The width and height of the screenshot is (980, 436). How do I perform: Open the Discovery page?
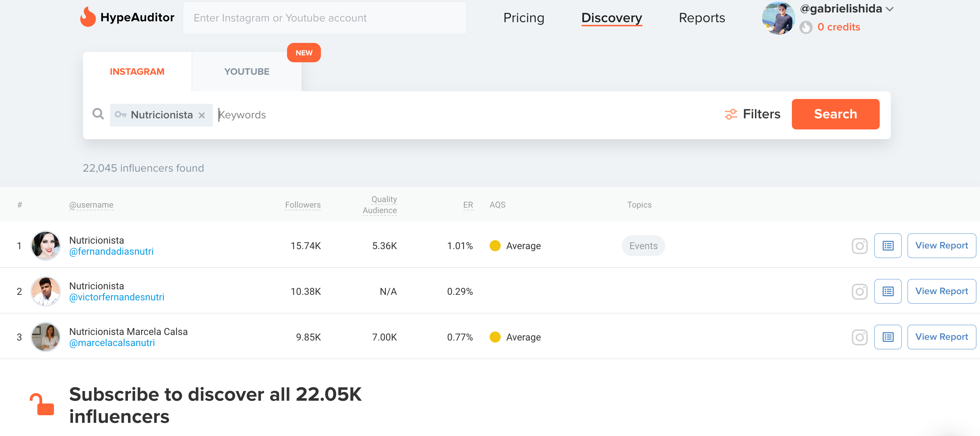[x=611, y=18]
